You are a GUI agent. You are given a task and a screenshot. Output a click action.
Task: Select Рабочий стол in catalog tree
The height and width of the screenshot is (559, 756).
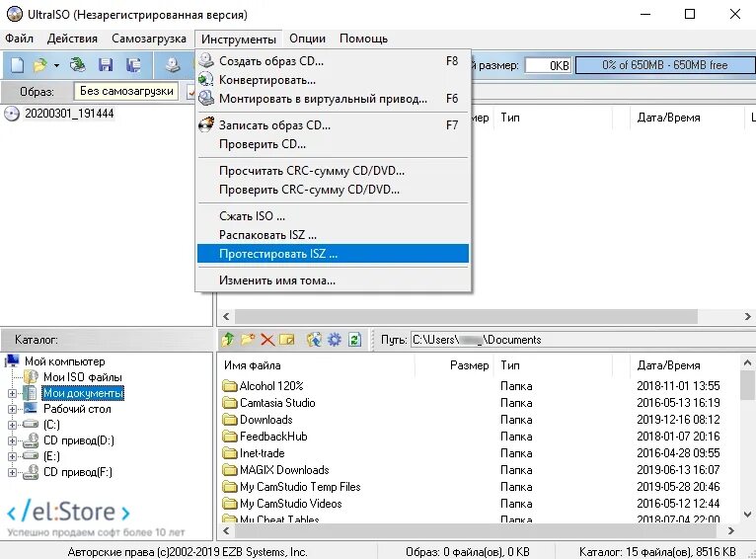[x=77, y=409]
